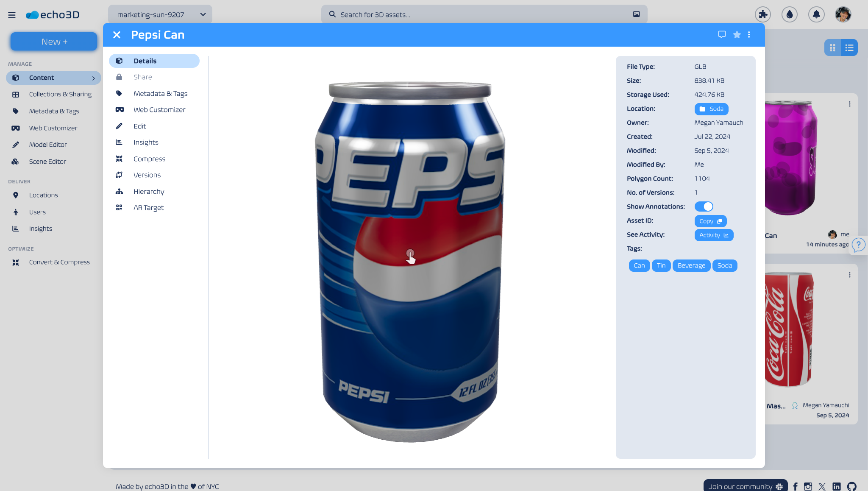Click the New + button
The width and height of the screenshot is (868, 491).
(54, 42)
